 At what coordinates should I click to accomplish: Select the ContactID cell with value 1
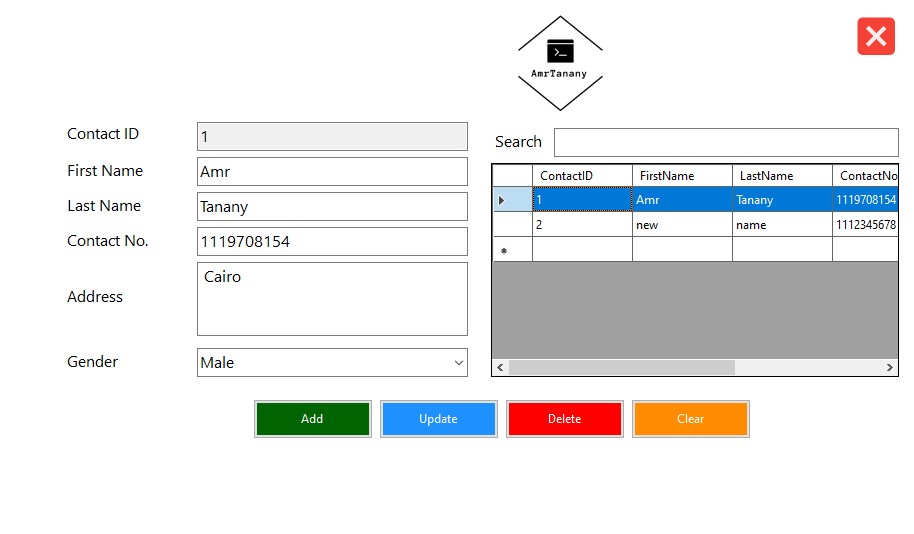coord(582,200)
